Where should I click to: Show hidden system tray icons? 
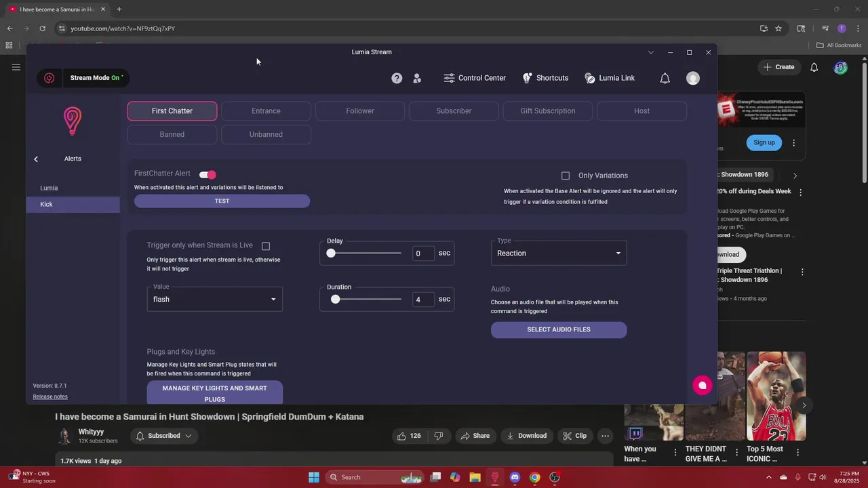pyautogui.click(x=768, y=477)
